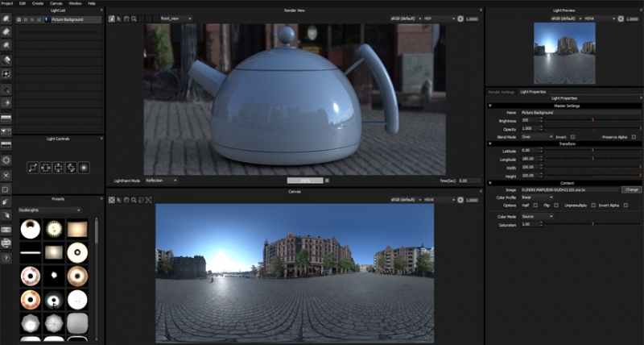This screenshot has width=644, height=345.
Task: Open the Edit menu
Action: coord(23,3)
